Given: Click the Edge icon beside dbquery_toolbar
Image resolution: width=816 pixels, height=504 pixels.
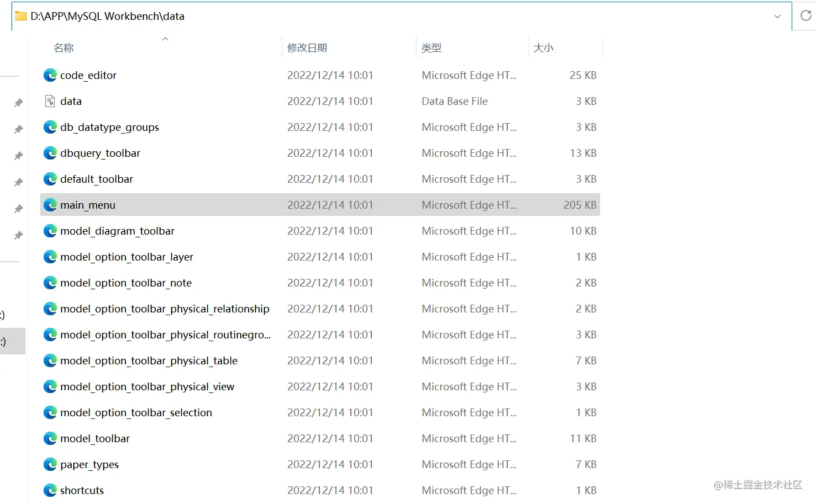Looking at the screenshot, I should (x=50, y=153).
